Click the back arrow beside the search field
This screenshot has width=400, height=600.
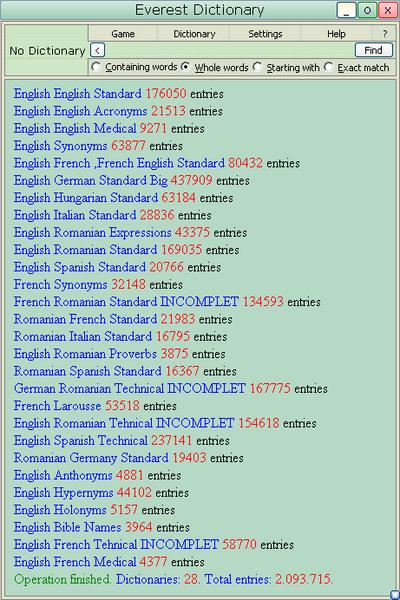(x=98, y=50)
